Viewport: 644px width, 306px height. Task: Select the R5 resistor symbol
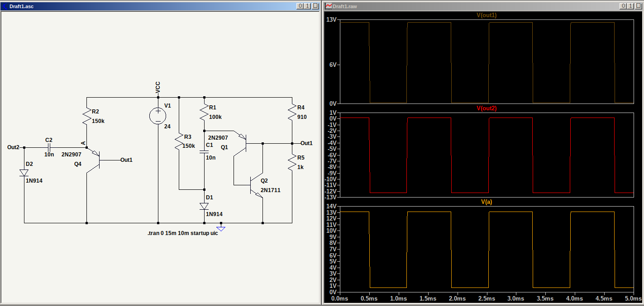click(x=292, y=162)
